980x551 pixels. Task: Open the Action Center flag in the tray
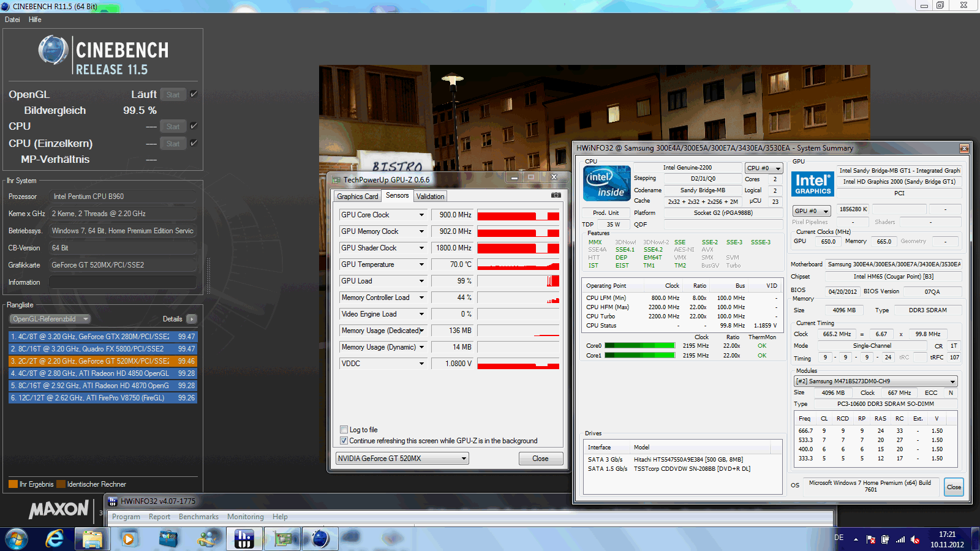[x=871, y=539]
